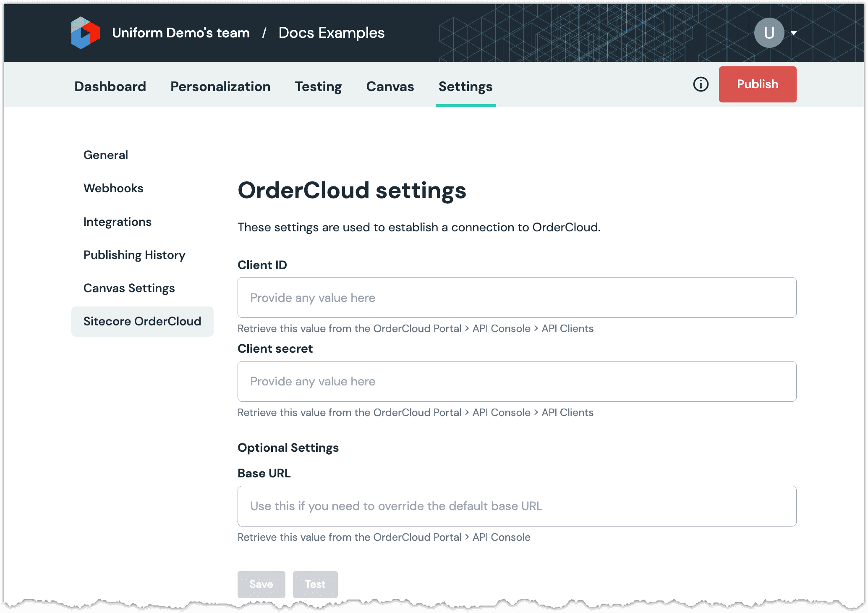This screenshot has width=868, height=613.
Task: Expand the user account dropdown arrow
Action: point(794,33)
